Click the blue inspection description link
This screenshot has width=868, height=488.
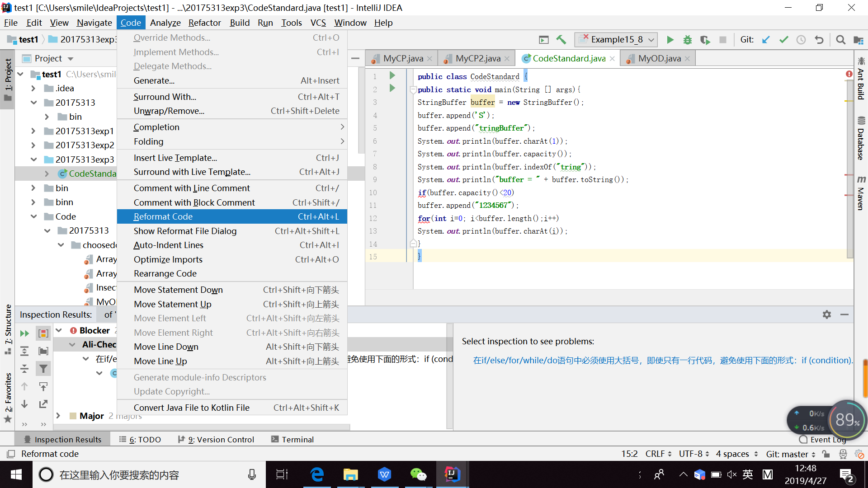pyautogui.click(x=662, y=360)
